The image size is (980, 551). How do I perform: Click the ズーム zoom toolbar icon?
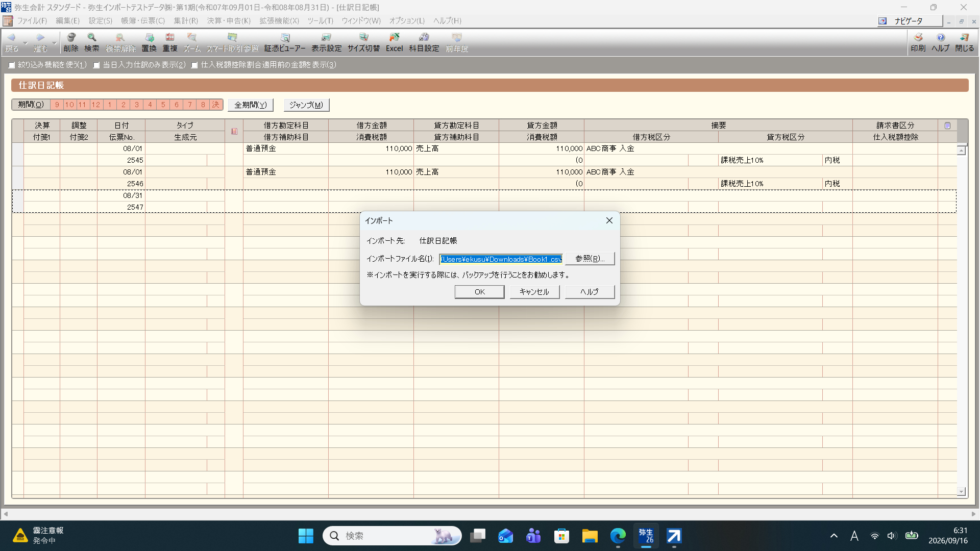pos(192,42)
